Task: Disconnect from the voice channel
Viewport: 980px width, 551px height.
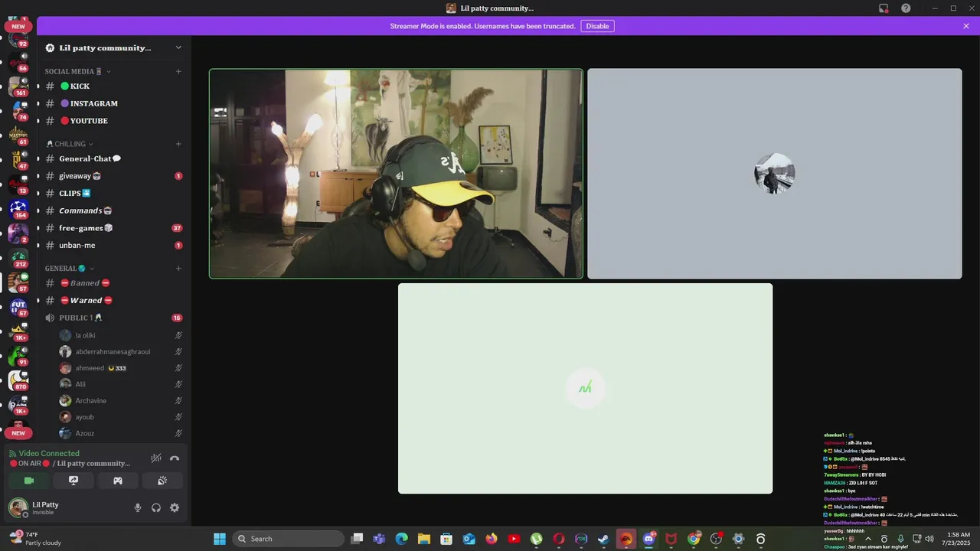Action: (x=175, y=458)
